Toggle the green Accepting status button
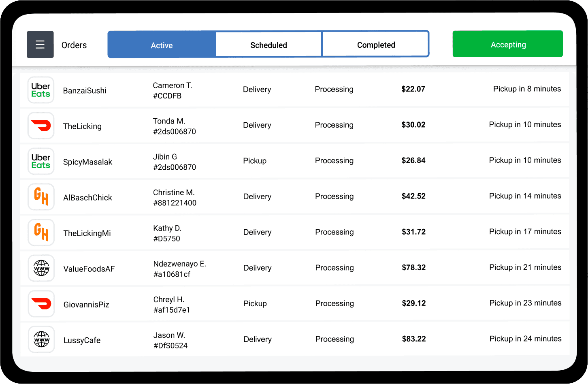 click(507, 44)
